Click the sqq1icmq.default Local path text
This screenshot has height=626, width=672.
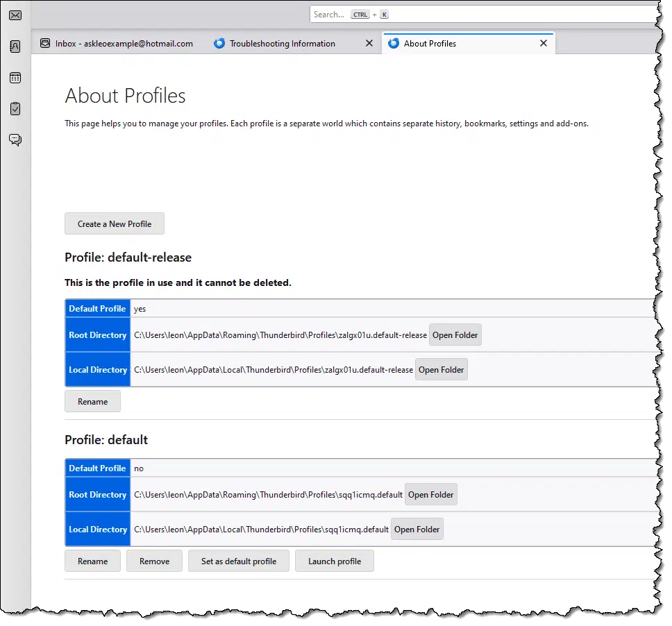[262, 529]
